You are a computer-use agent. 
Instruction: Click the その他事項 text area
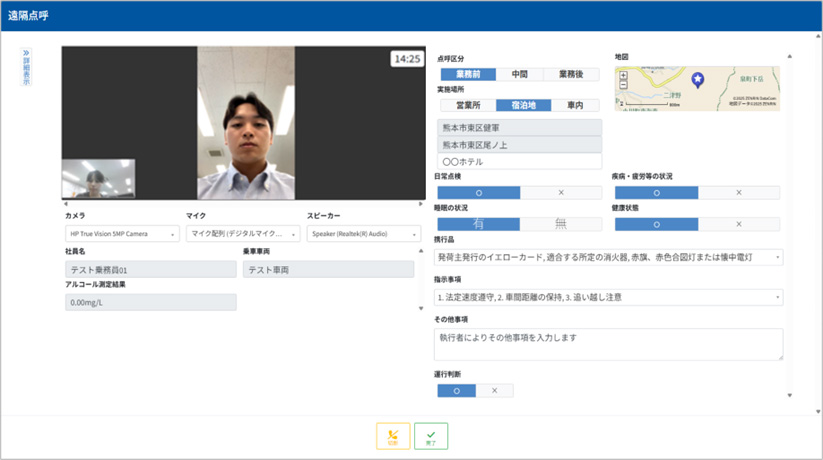pos(609,343)
